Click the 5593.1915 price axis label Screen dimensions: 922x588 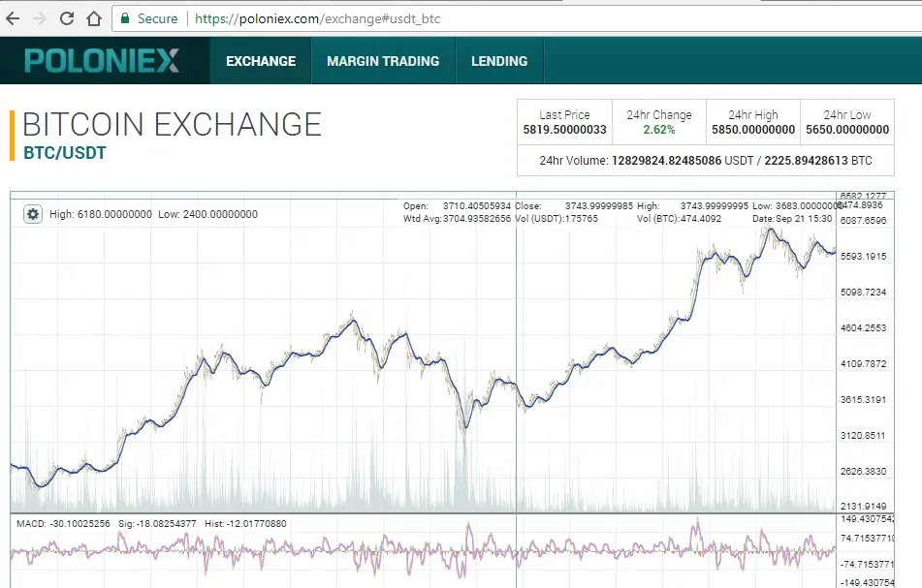[x=863, y=256]
